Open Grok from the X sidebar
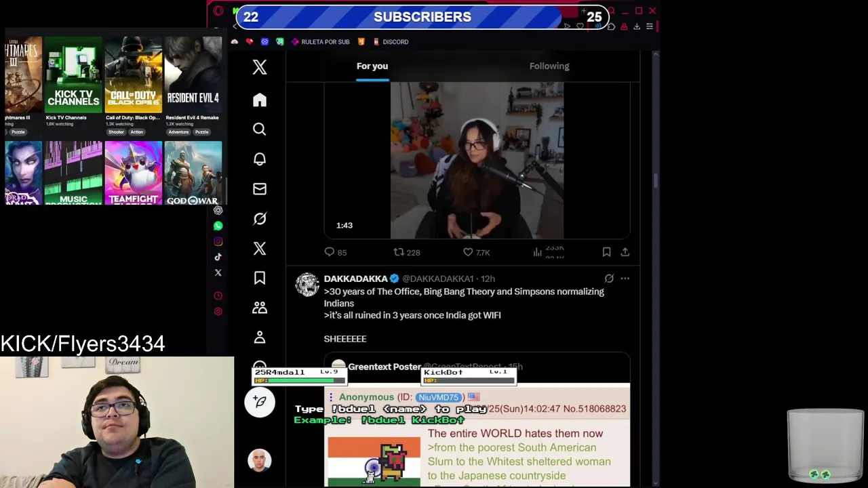868x488 pixels. coord(260,219)
